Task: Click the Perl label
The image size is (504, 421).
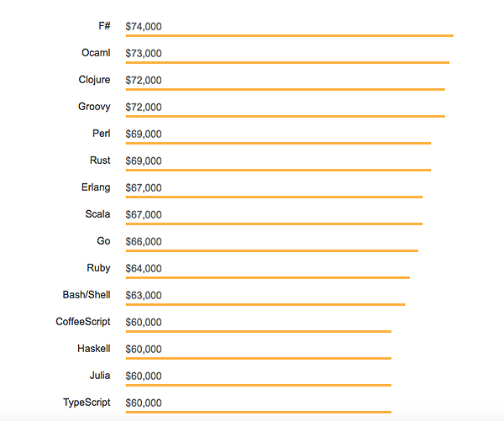Action: 101,134
